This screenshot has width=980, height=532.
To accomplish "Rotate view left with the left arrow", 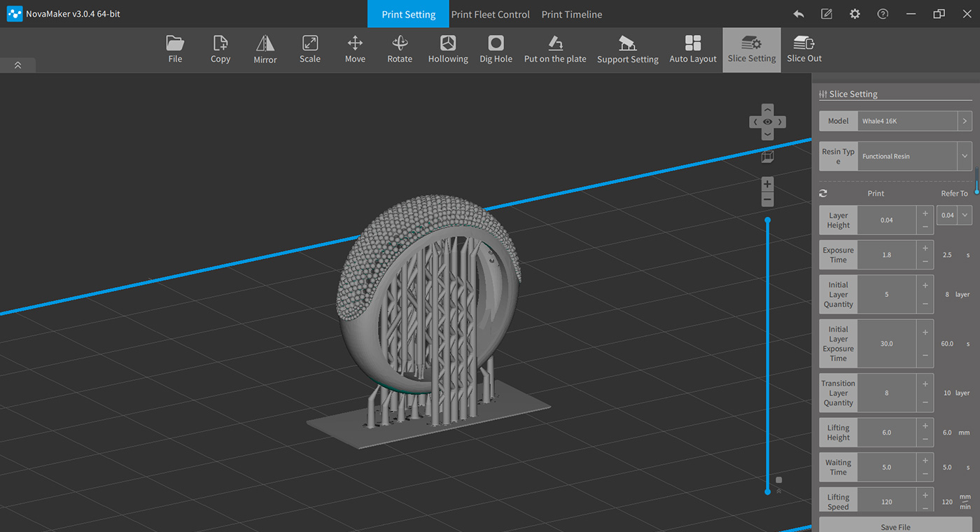I will click(x=755, y=122).
